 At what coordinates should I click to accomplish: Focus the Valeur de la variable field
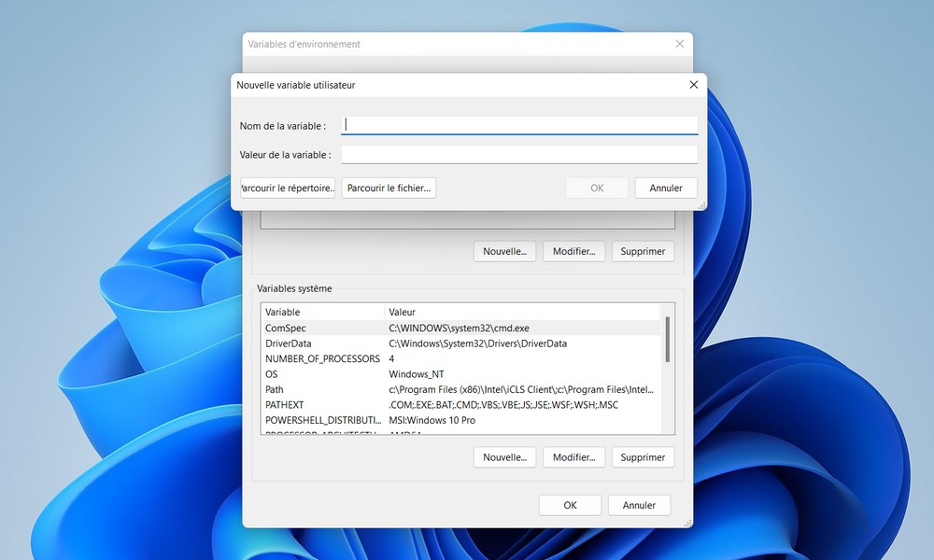click(519, 155)
